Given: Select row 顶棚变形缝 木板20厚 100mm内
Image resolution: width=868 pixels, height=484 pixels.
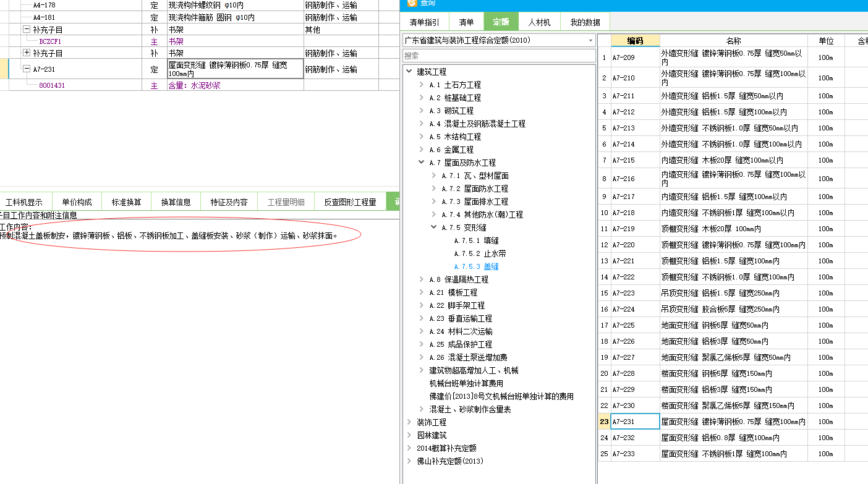Looking at the screenshot, I should (x=733, y=229).
